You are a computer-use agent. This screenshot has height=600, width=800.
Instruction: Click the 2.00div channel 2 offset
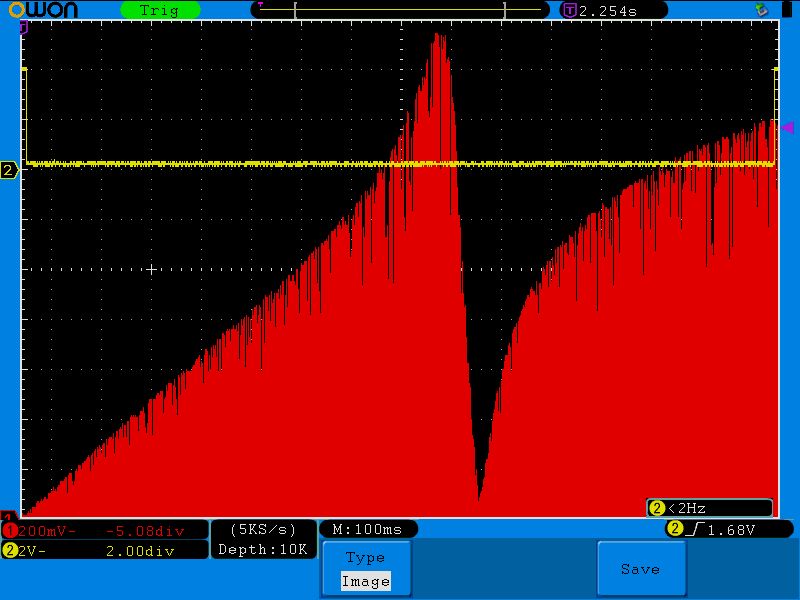point(140,551)
